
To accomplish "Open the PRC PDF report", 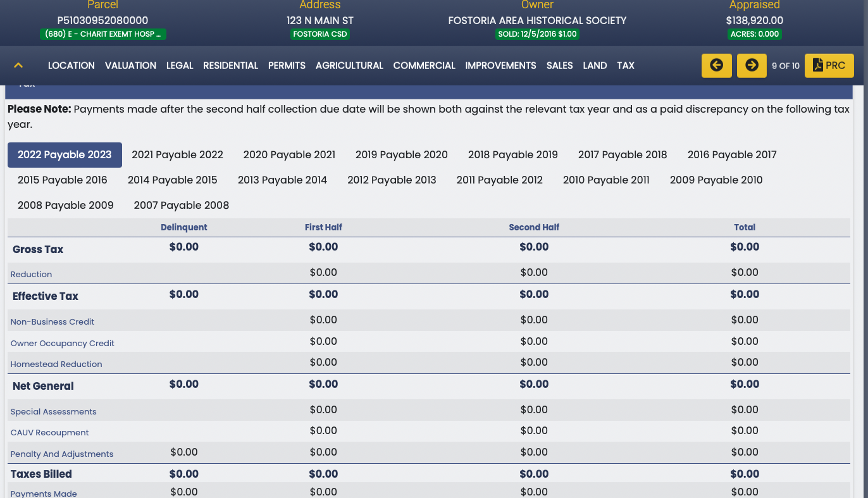I will pyautogui.click(x=829, y=66).
